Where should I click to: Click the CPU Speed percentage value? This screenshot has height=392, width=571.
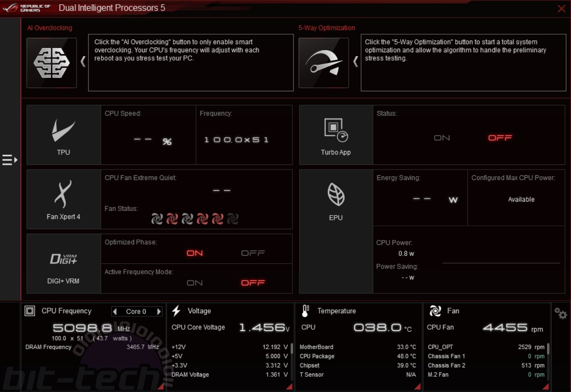[x=153, y=141]
